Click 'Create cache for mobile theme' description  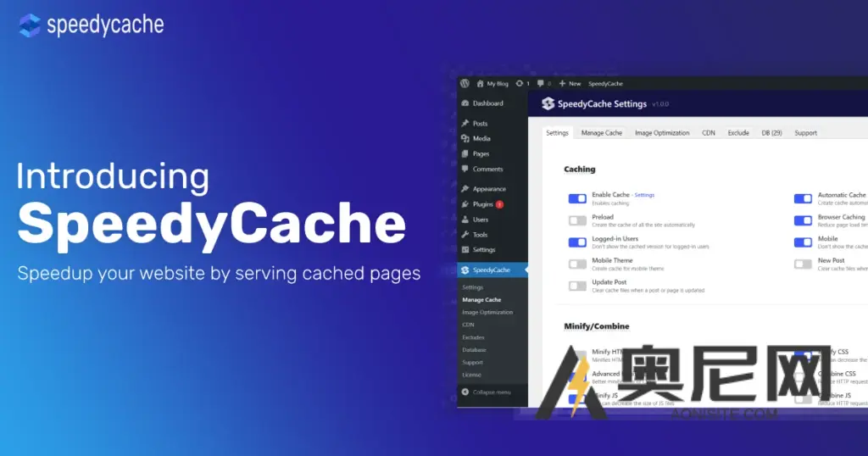(x=628, y=269)
